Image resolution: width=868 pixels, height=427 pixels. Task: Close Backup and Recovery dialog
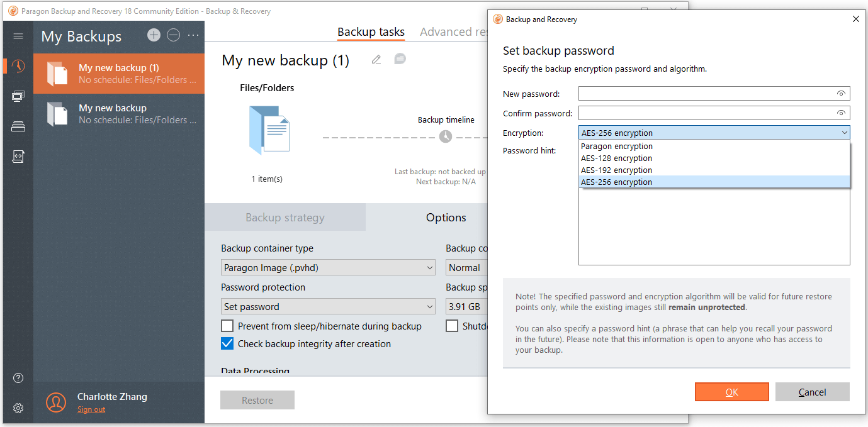click(x=855, y=19)
